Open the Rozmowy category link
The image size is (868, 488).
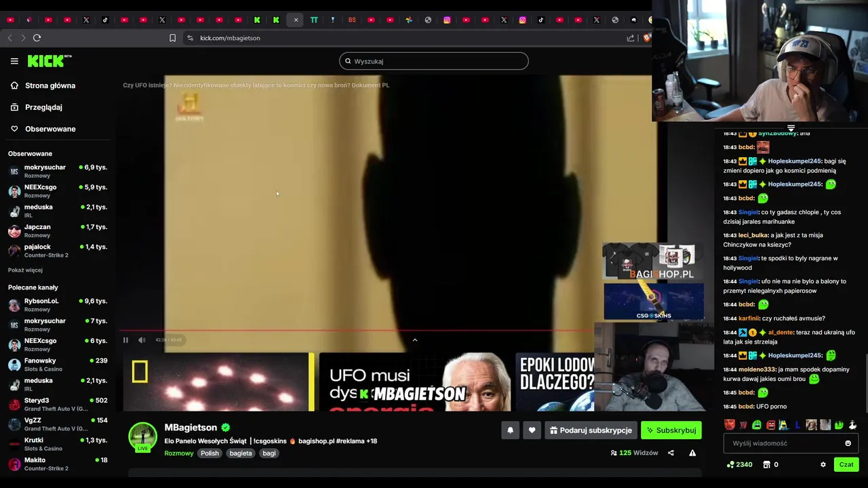179,453
